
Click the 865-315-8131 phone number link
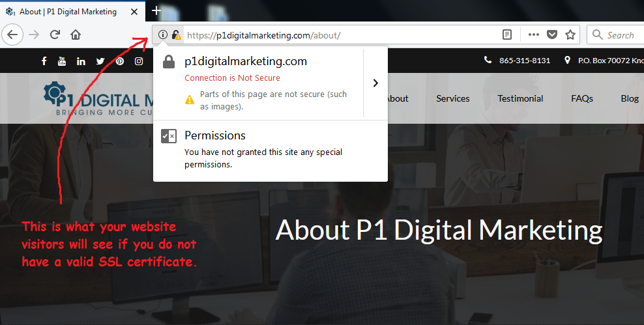click(525, 61)
